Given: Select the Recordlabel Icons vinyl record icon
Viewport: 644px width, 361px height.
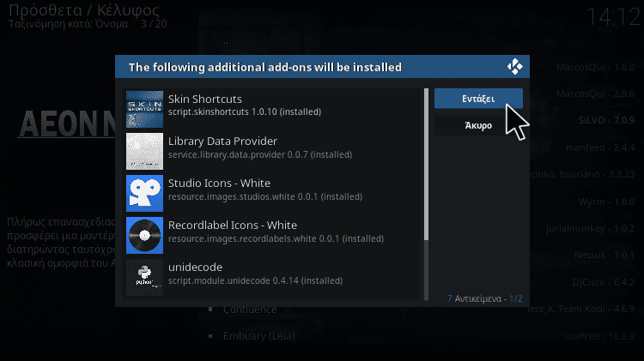Looking at the screenshot, I should click(x=144, y=235).
